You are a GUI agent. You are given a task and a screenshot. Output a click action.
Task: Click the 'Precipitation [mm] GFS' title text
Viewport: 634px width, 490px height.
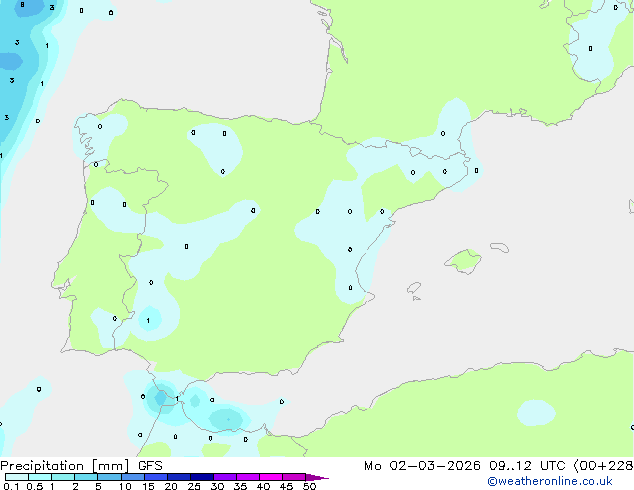point(81,466)
